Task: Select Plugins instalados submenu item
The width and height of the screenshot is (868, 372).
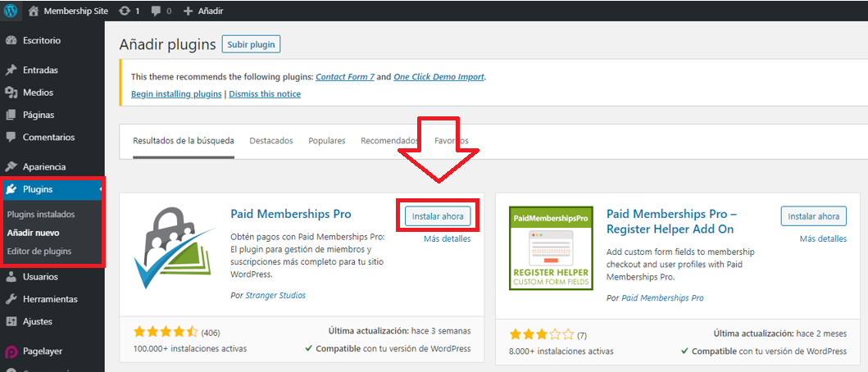Action: coord(41,215)
